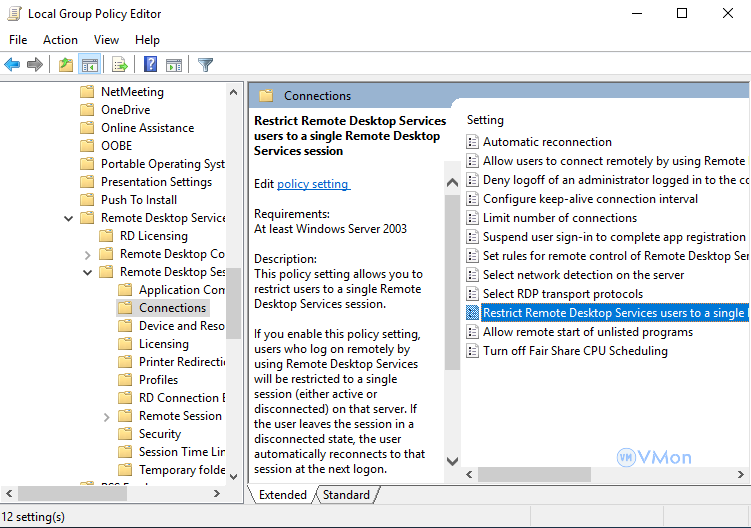This screenshot has width=751, height=528.
Task: Switch to the Standard tab
Action: (x=346, y=495)
